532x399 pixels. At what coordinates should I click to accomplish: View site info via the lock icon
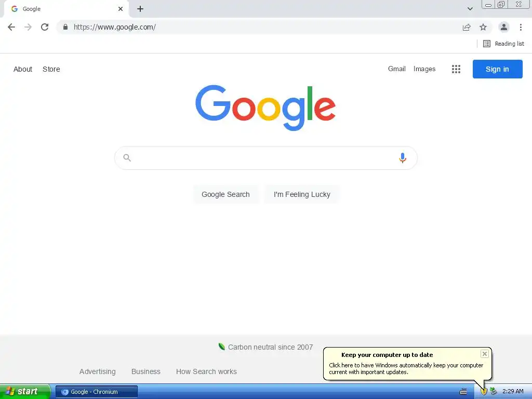click(65, 27)
